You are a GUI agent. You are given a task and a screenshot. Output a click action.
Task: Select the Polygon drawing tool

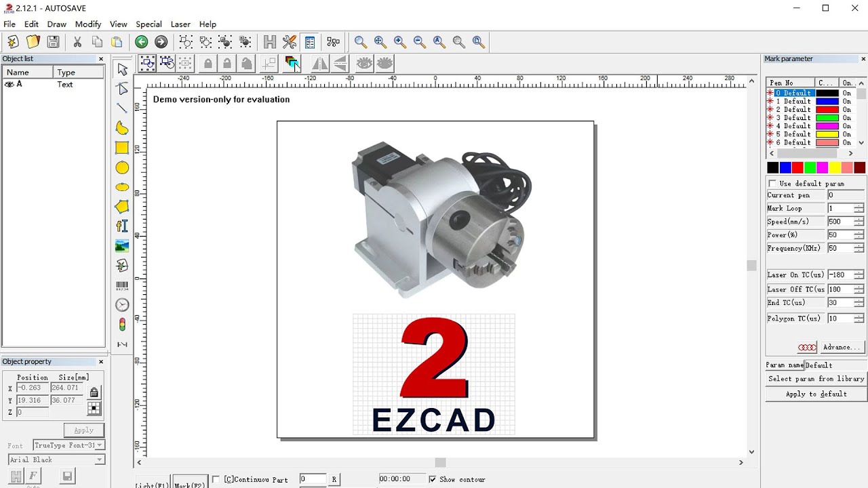[122, 207]
